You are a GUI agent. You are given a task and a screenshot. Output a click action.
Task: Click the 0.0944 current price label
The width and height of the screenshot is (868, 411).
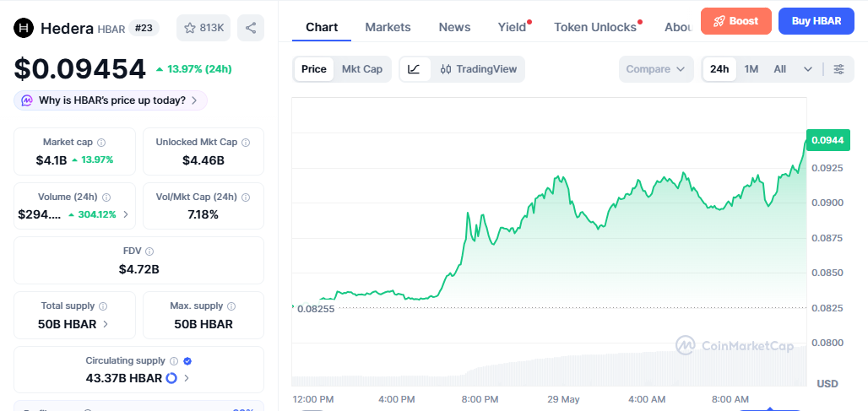827,140
